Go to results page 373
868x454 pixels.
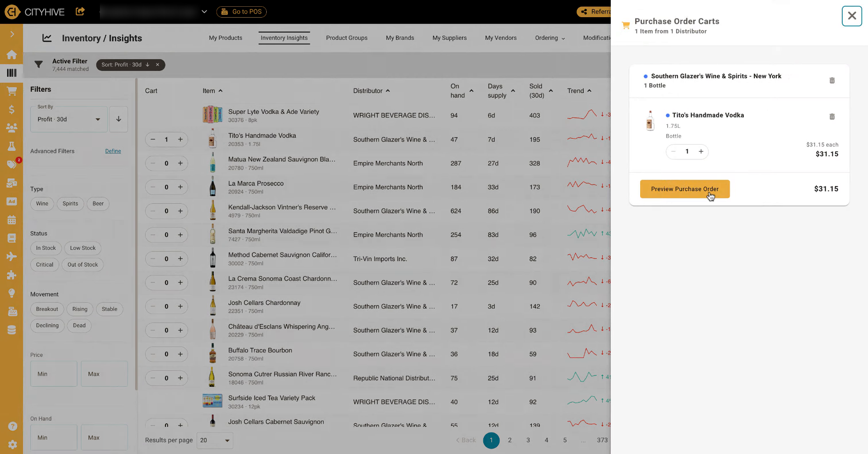[602, 440]
